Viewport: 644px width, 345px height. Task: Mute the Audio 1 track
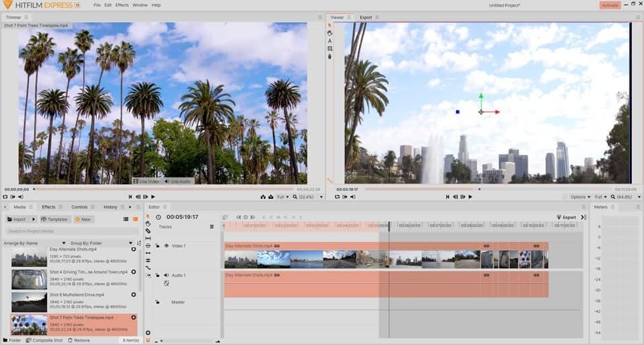[166, 275]
